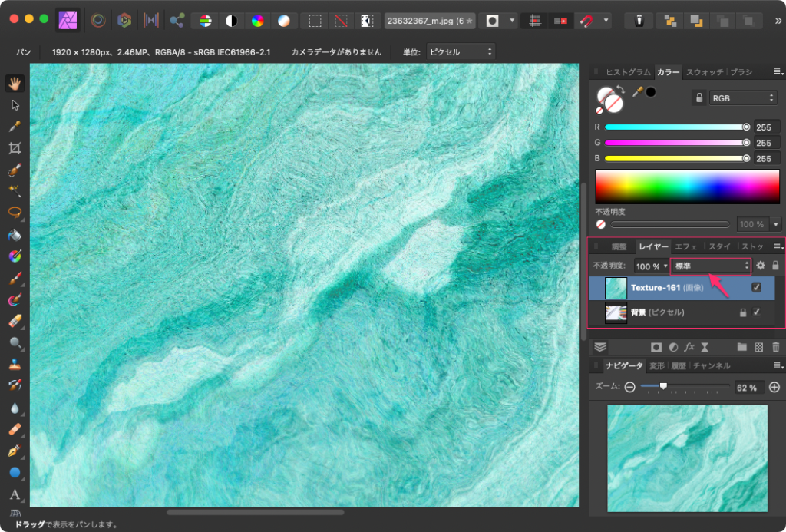Select the Crop tool in the toolbar
The height and width of the screenshot is (532, 786).
click(x=15, y=148)
